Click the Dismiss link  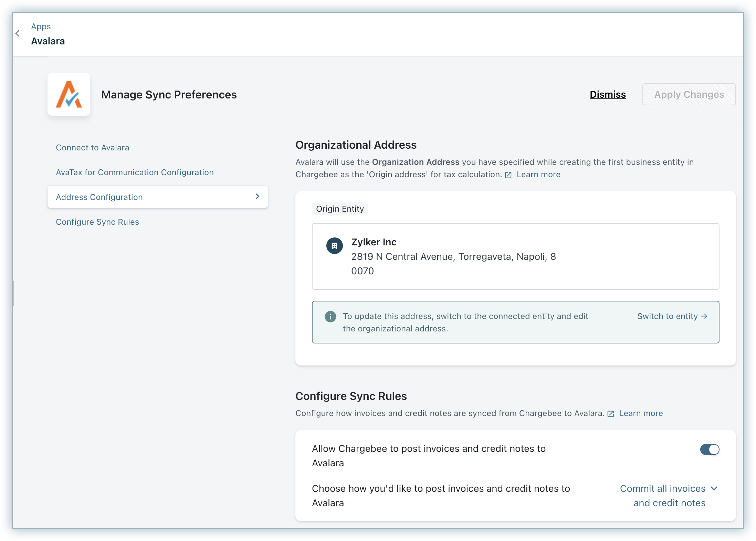click(x=608, y=94)
